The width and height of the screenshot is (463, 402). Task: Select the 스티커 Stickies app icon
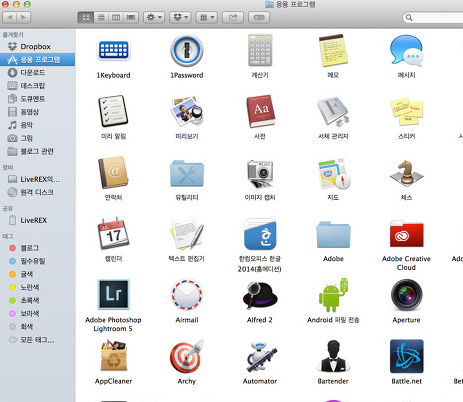tap(406, 112)
